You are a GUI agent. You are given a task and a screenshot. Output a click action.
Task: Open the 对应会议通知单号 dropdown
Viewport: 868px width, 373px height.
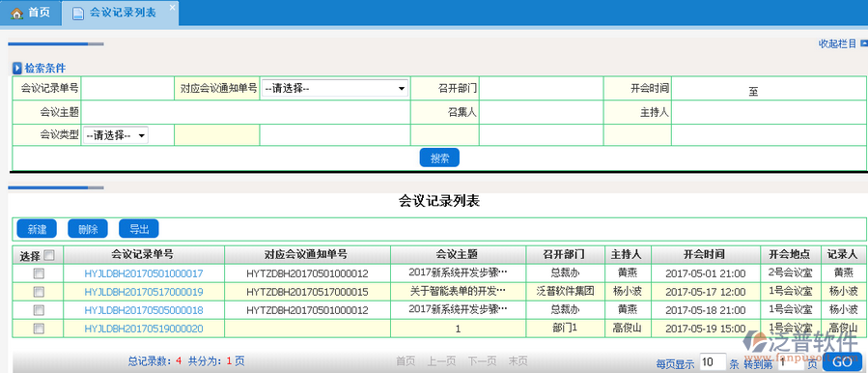tap(335, 88)
